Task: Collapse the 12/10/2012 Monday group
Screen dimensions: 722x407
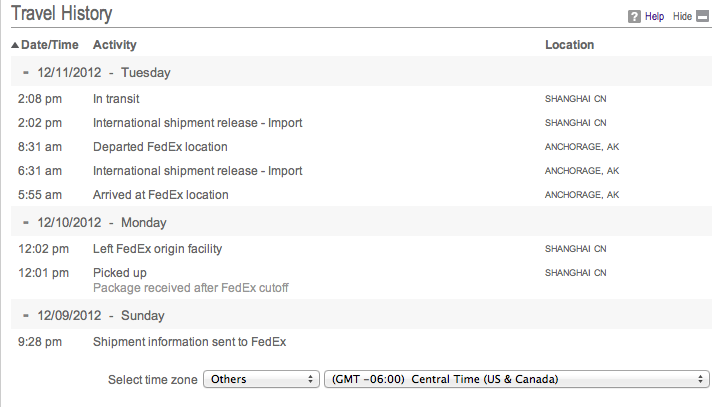Action: pos(25,223)
